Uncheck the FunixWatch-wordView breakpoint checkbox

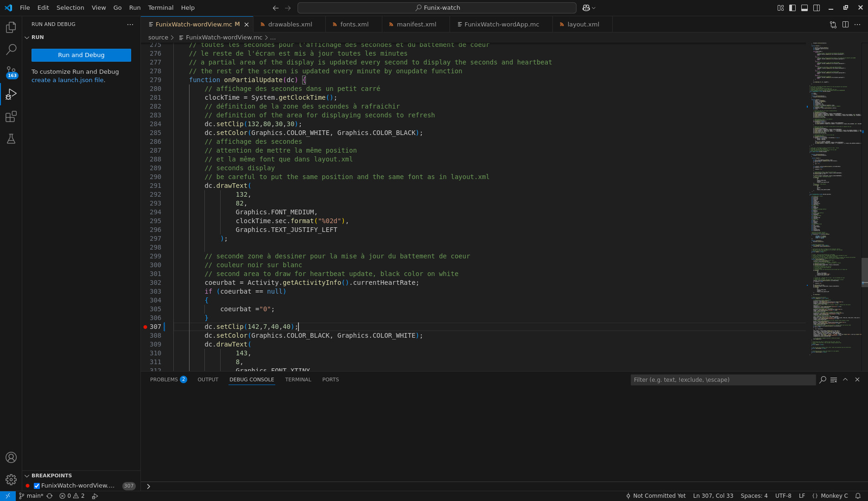click(37, 486)
